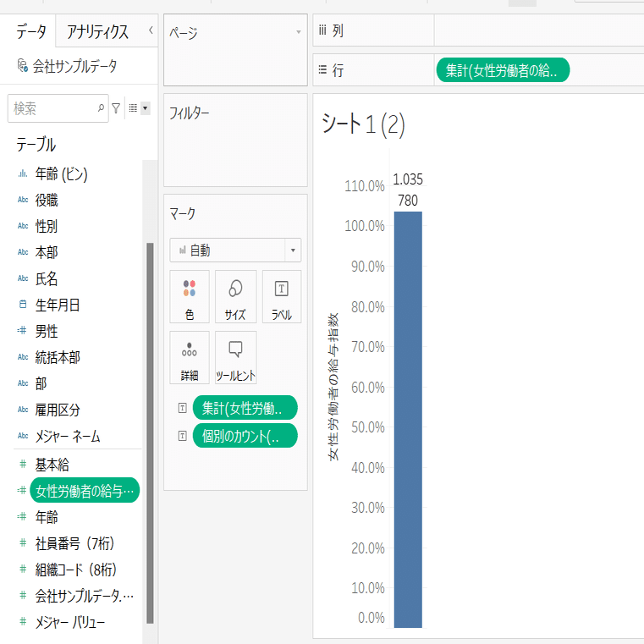Open the 詳細 (Detail) mark card

(190, 357)
